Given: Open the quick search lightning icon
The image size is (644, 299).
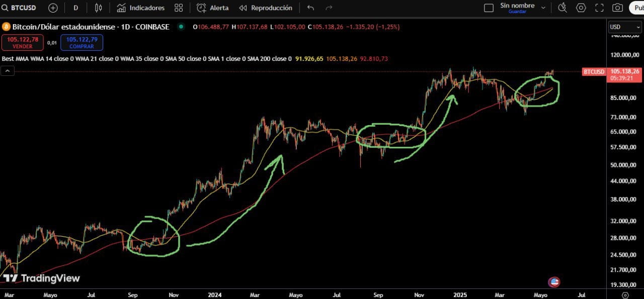Looking at the screenshot, I should [x=562, y=8].
